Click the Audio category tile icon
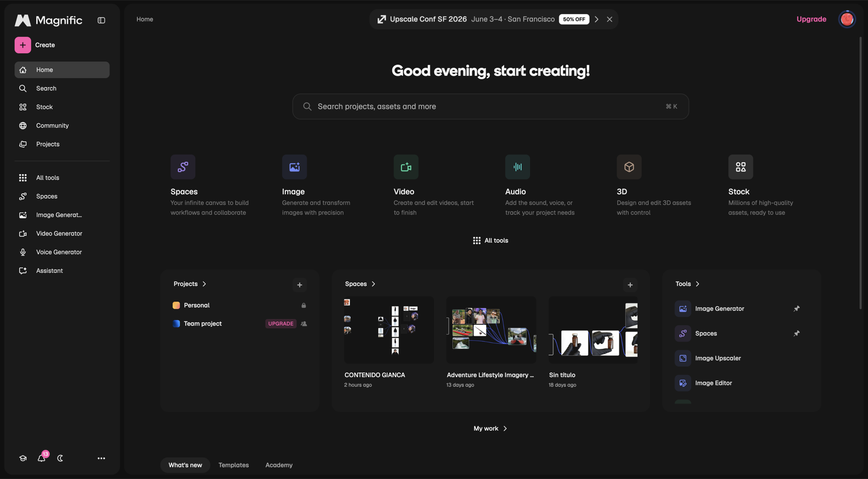This screenshot has width=868, height=479. (518, 167)
